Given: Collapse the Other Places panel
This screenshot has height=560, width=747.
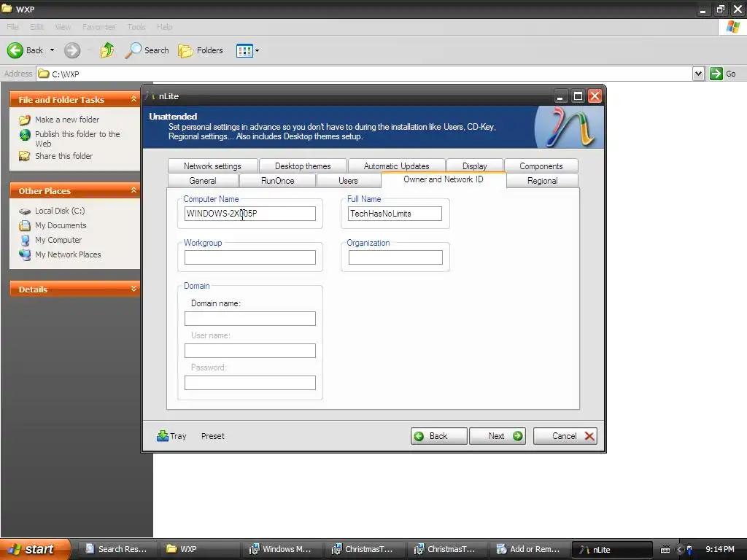Looking at the screenshot, I should pyautogui.click(x=133, y=190).
